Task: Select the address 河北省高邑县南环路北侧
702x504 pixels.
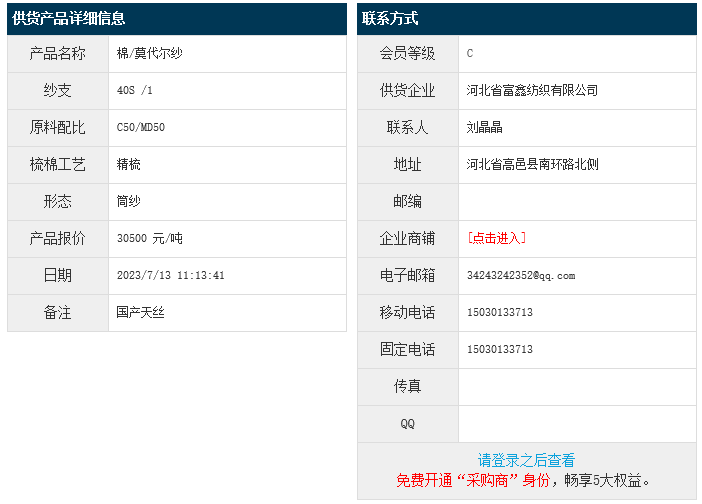Action: click(532, 165)
